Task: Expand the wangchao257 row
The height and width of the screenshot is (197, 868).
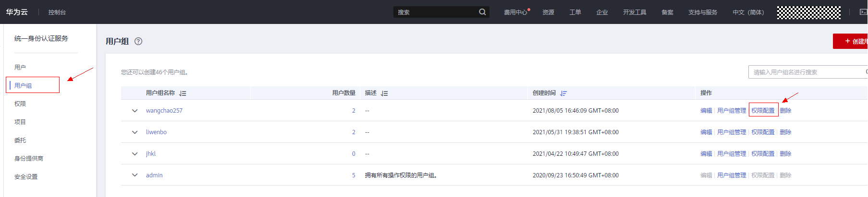Action: click(135, 111)
